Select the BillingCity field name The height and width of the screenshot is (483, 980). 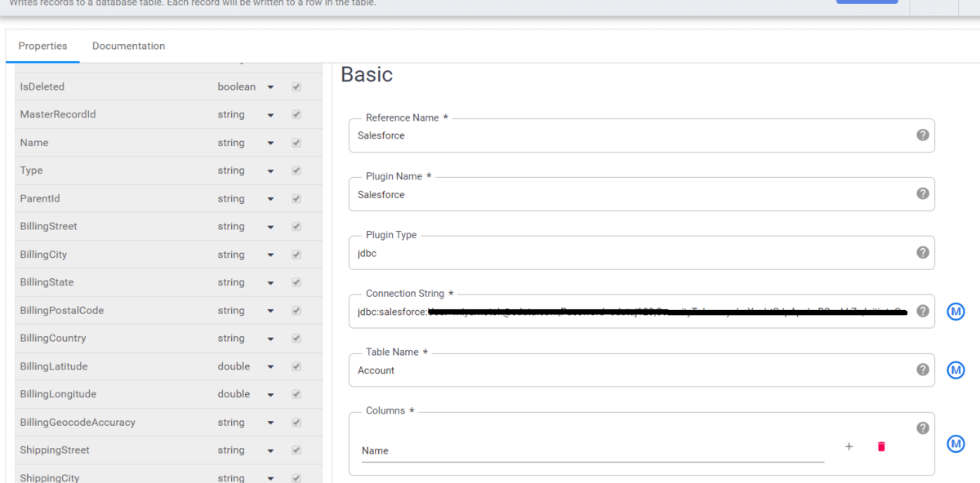[43, 255]
